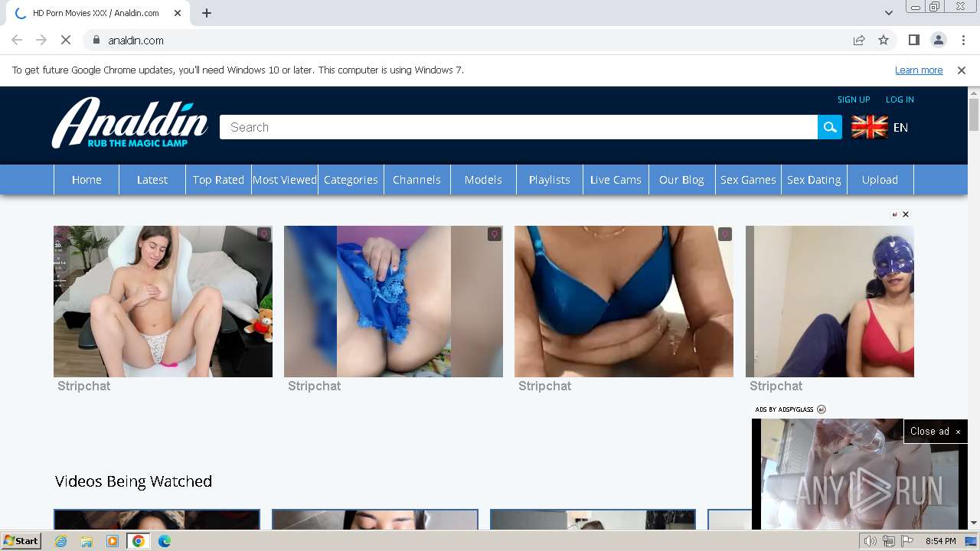Viewport: 980px width, 551px height.
Task: Click the blue magnifier search button
Action: (830, 127)
